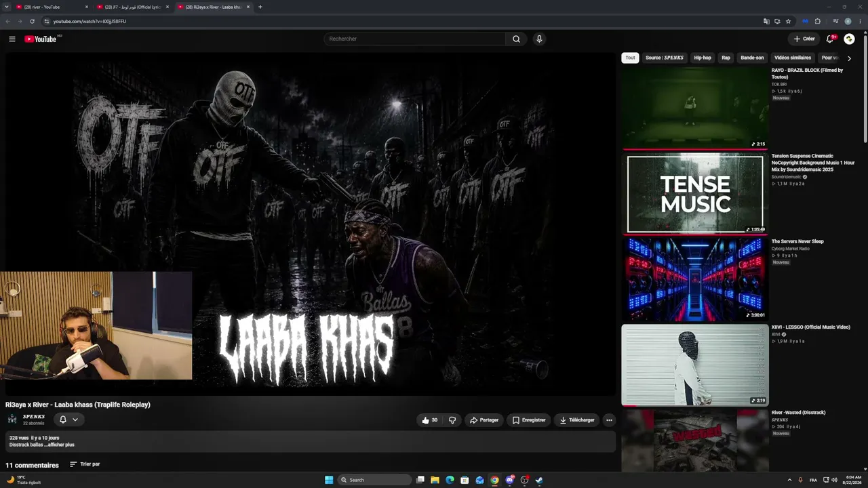Open Chrome extensions puzzle icon
This screenshot has width=868, height=488.
(x=818, y=21)
